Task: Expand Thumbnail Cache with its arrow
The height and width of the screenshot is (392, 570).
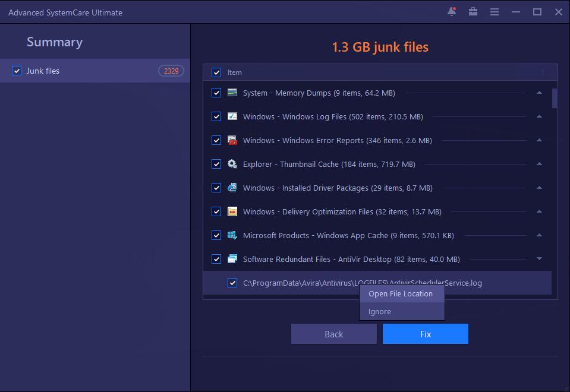Action: click(540, 164)
